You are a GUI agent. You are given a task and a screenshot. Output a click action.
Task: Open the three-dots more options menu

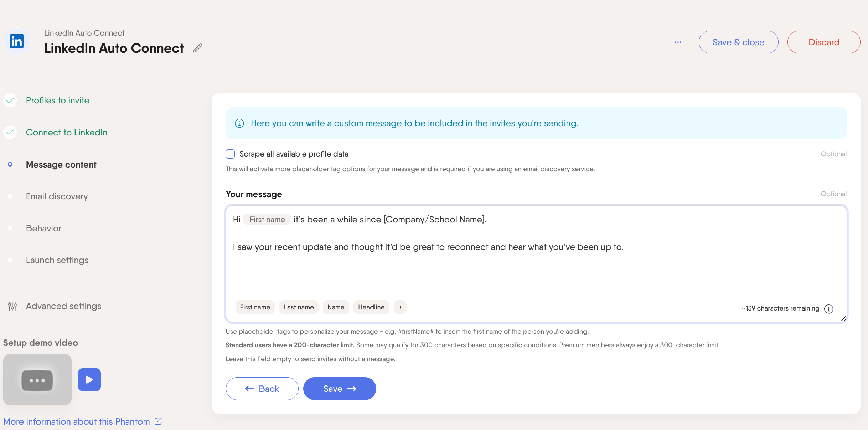pyautogui.click(x=678, y=42)
